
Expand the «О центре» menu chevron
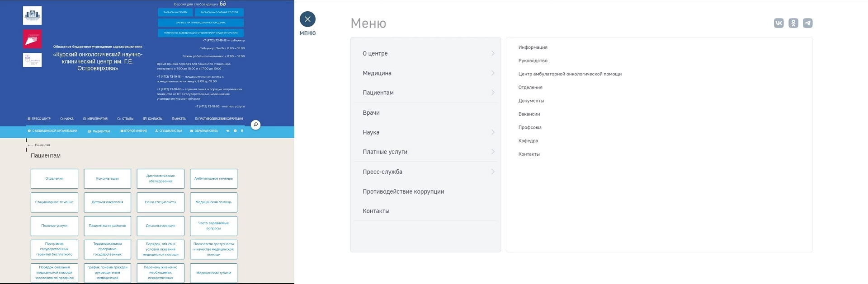click(x=493, y=53)
